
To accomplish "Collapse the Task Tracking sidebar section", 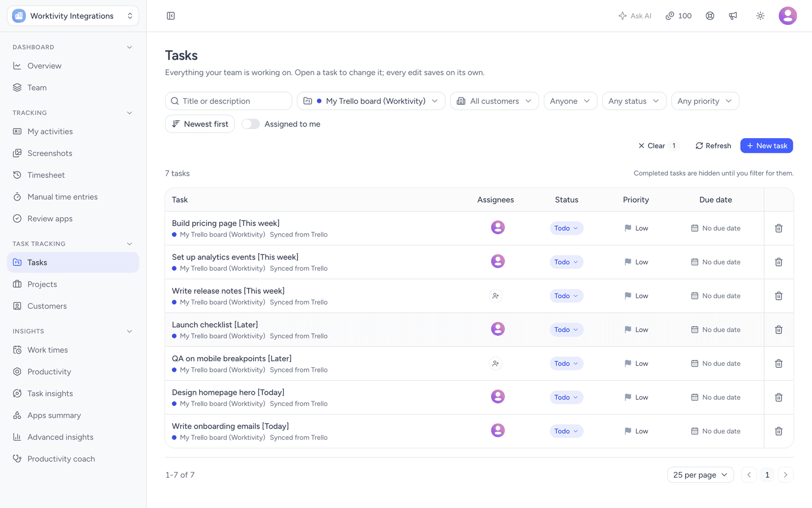I will tap(129, 244).
